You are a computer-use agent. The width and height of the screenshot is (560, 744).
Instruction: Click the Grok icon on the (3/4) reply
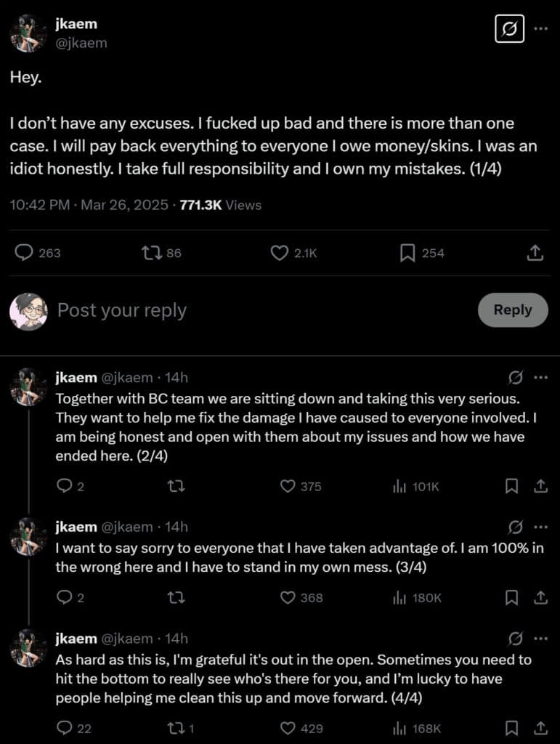point(516,527)
